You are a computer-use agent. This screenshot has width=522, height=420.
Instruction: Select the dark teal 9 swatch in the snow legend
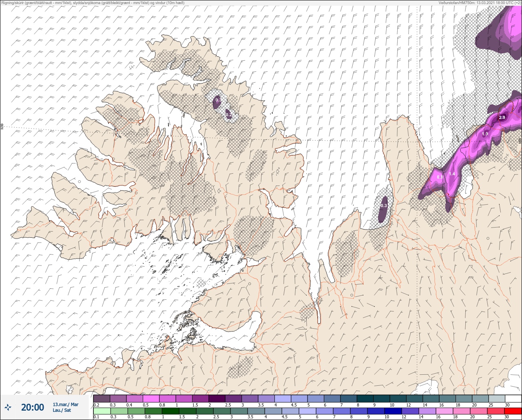[381, 398]
